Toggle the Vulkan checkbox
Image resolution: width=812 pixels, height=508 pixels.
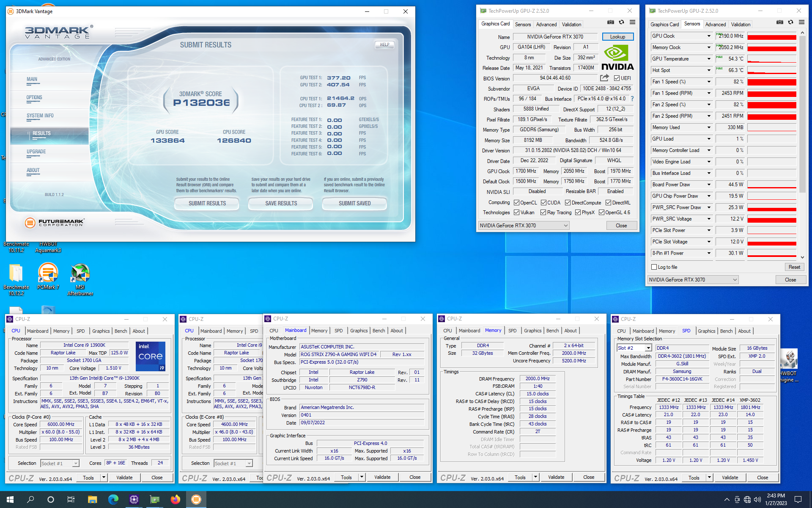[516, 213]
